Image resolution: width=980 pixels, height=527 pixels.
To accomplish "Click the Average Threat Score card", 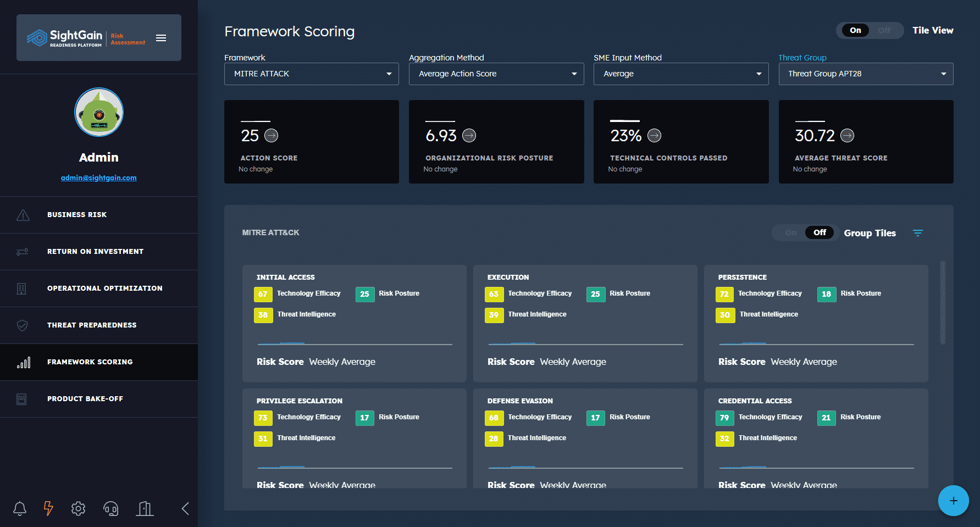I will (866, 142).
